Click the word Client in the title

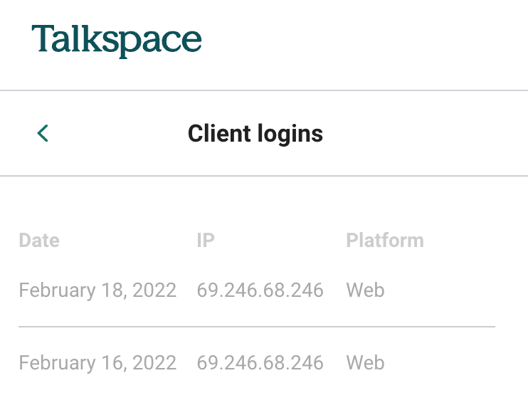tap(219, 133)
